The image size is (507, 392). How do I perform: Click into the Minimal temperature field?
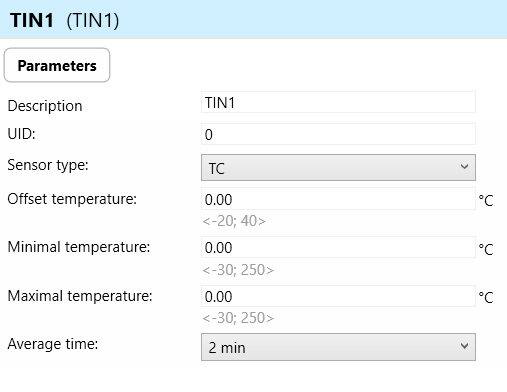coord(338,247)
